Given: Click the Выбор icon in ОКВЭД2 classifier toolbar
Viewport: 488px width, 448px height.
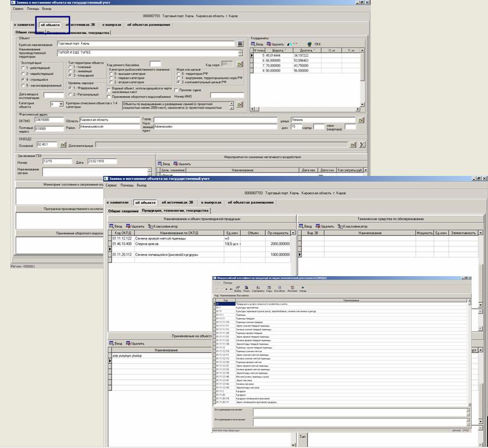Looking at the screenshot, I should pos(237,288).
